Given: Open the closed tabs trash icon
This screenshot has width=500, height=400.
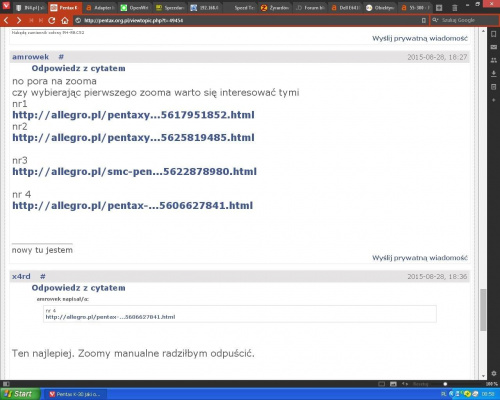Looking at the screenshot, I should click(454, 8).
